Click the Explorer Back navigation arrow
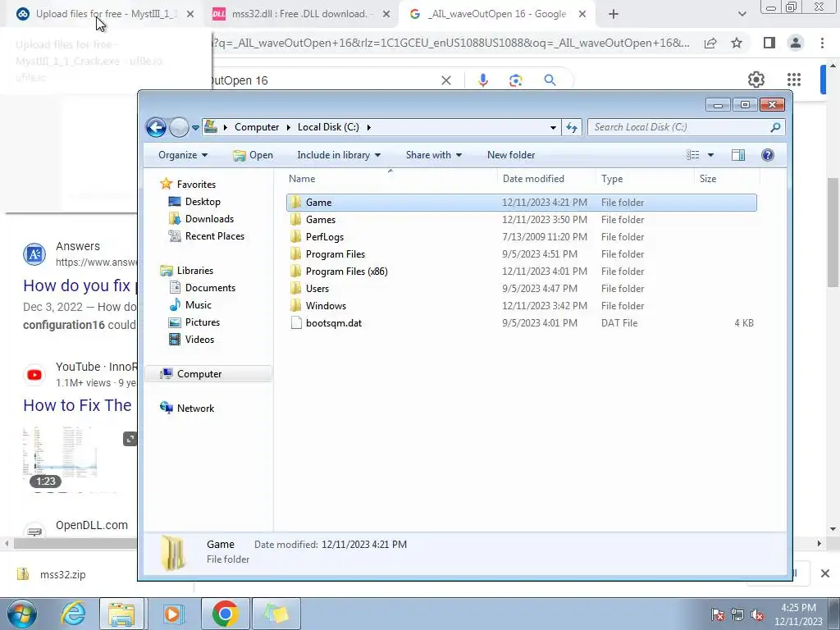The height and width of the screenshot is (630, 840). [x=156, y=127]
